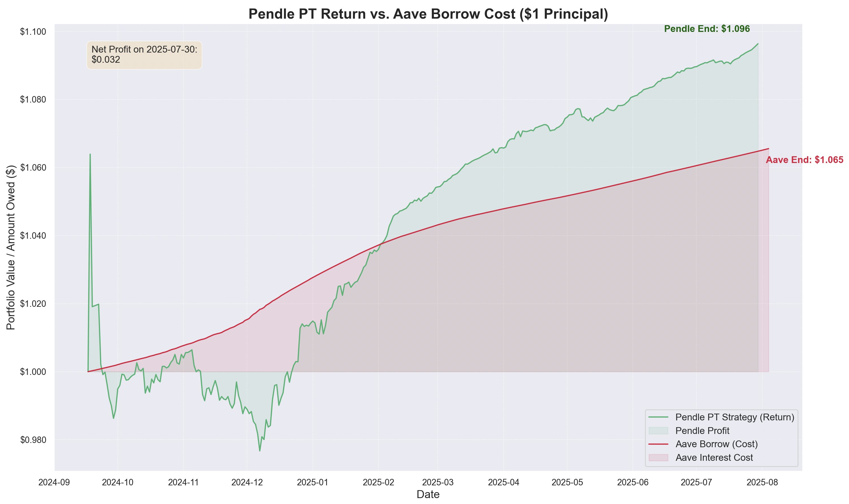Click the Aave End: $1.065 annotation
Image resolution: width=849 pixels, height=504 pixels.
coord(805,160)
